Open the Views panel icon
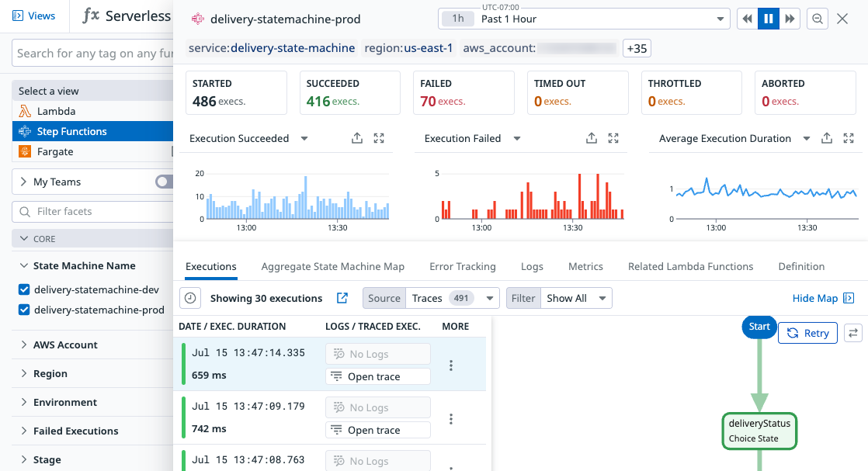 point(18,16)
